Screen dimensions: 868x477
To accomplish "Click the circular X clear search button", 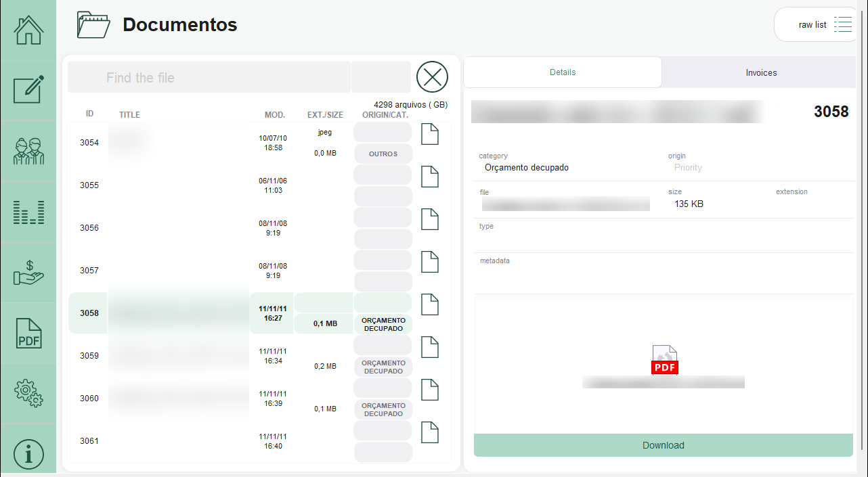I will point(433,76).
